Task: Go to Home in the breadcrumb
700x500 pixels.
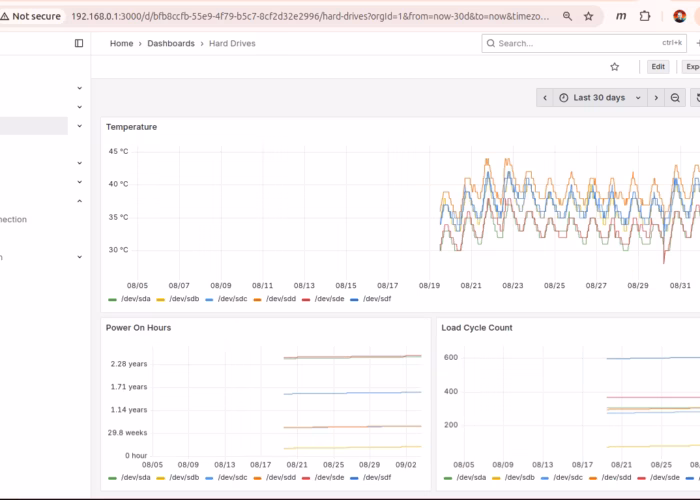Action: [121, 43]
